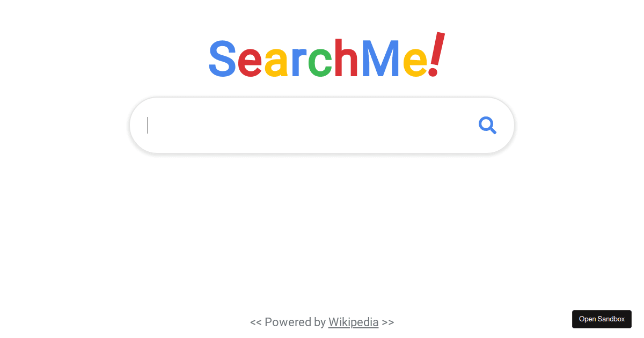This screenshot has height=338, width=644.
Task: Click the 'Powered by' footer text
Action: (295, 322)
